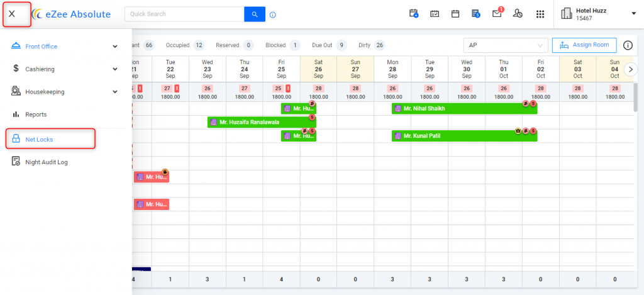Click availability badge 28 under Sat 26
The width and height of the screenshot is (644, 295).
pos(318,88)
